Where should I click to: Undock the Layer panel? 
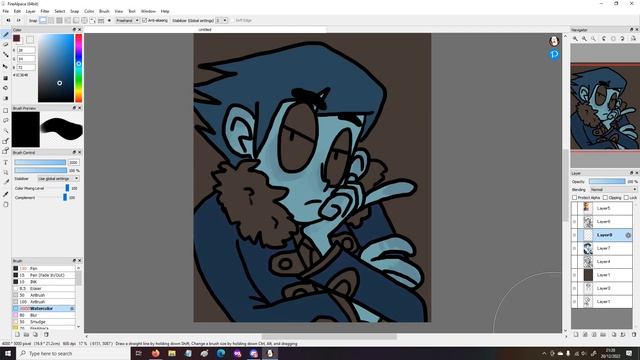pos(631,173)
